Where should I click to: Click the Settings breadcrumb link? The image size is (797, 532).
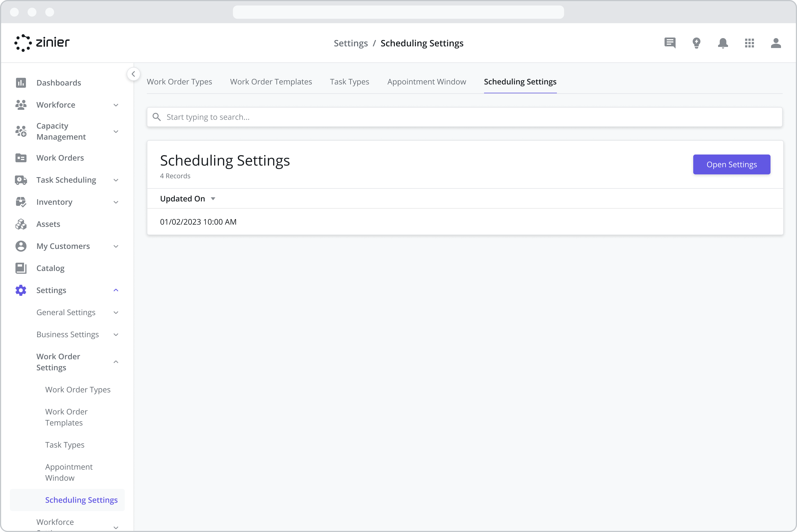tap(350, 43)
